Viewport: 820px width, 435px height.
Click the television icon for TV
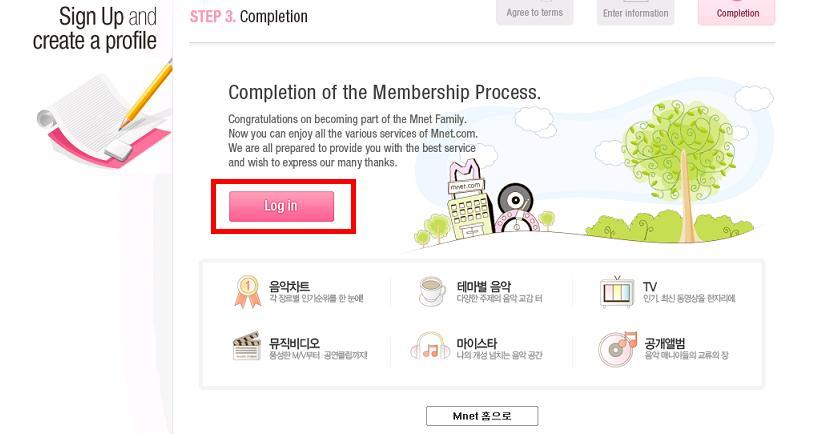point(616,291)
